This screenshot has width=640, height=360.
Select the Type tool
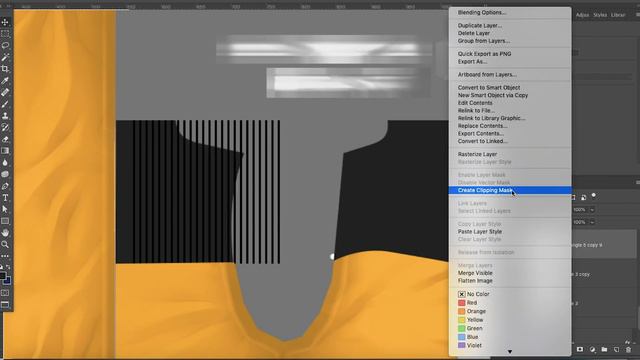coord(5,198)
